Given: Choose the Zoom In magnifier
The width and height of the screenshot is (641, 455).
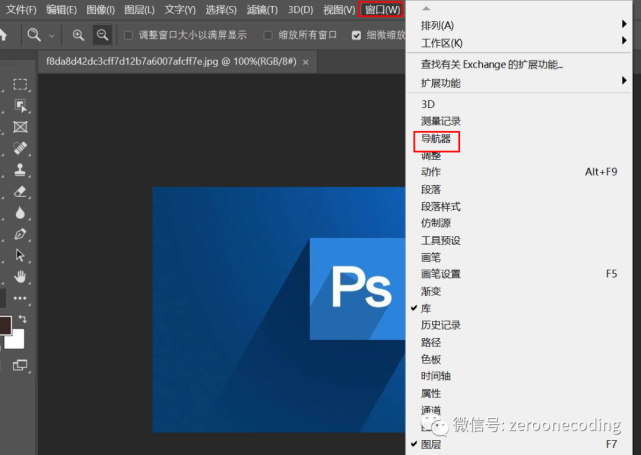Looking at the screenshot, I should pyautogui.click(x=78, y=35).
